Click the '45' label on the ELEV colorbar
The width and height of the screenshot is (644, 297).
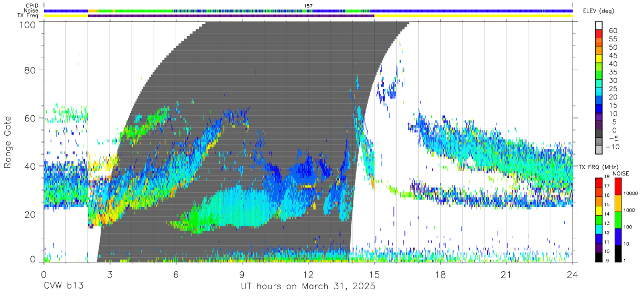pyautogui.click(x=613, y=56)
